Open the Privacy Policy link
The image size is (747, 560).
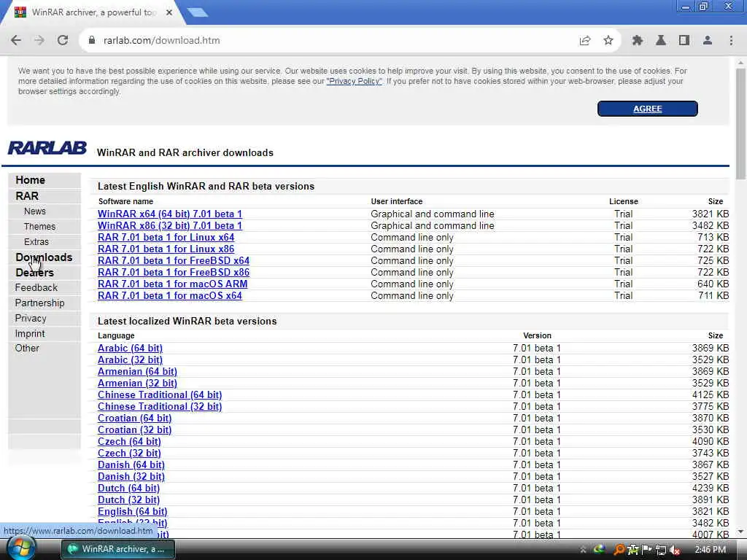pos(354,81)
